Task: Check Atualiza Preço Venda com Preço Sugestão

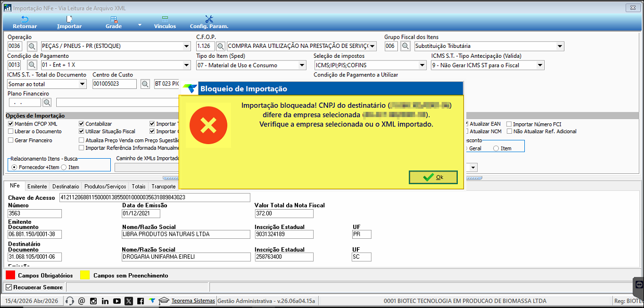Action: coord(81,140)
